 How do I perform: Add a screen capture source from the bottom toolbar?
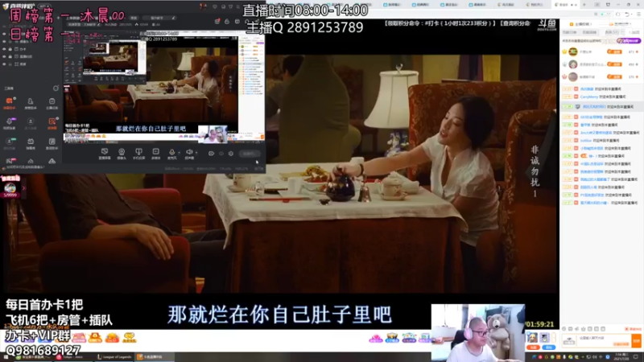[x=105, y=154]
